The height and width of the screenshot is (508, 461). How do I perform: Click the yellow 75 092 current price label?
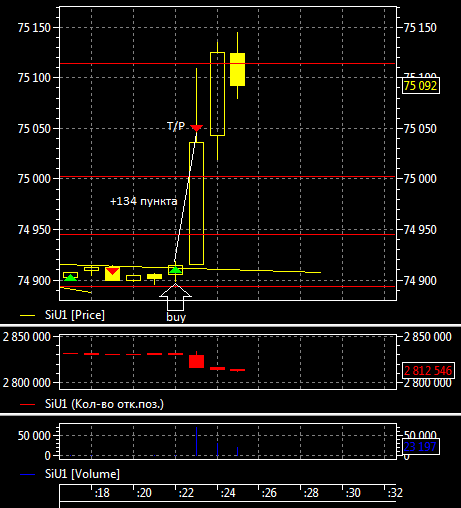[421, 86]
